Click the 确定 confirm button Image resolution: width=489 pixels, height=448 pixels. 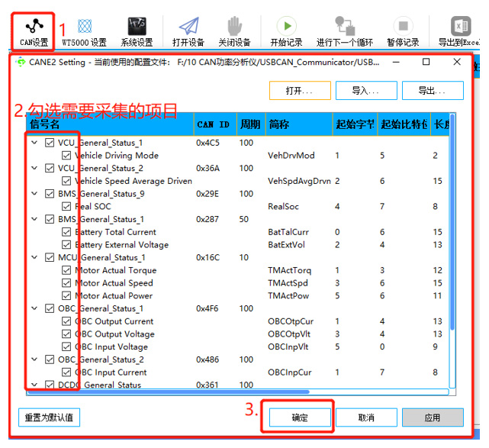[x=300, y=418]
